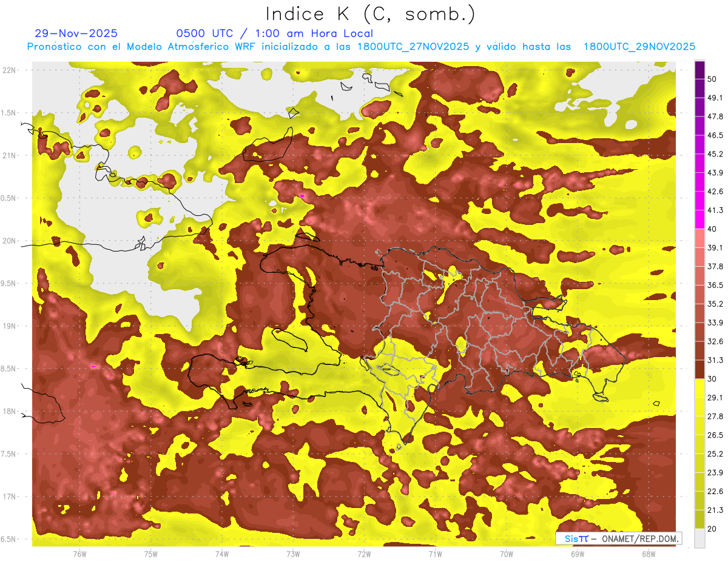
Task: Click latitude label "21N"
Action: pos(9,156)
